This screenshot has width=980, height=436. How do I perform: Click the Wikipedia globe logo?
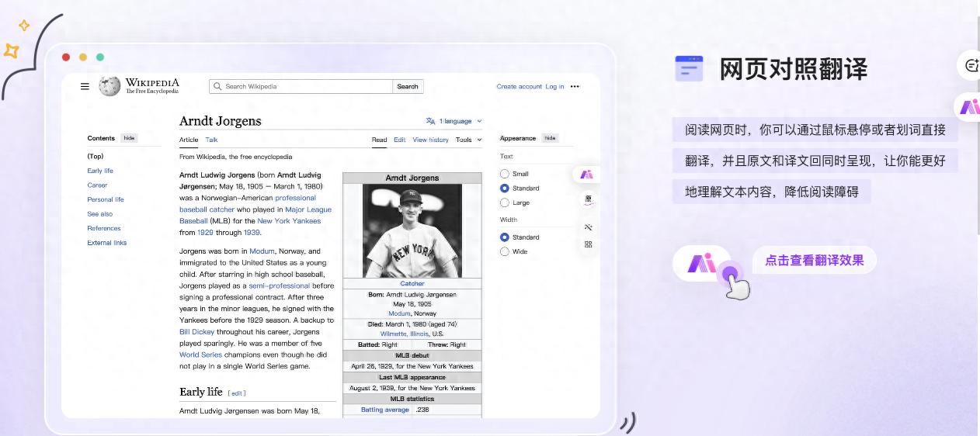[x=109, y=86]
